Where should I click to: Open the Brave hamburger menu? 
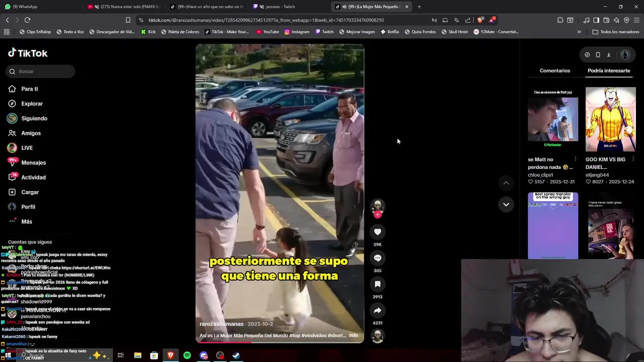(x=637, y=20)
